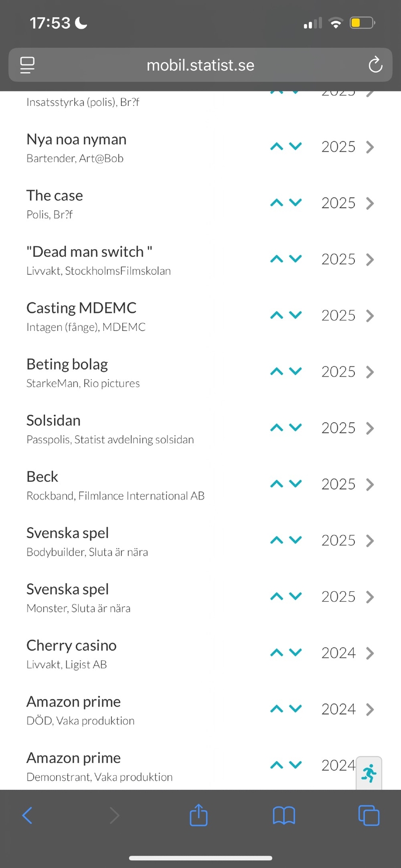The width and height of the screenshot is (401, 868).
Task: Move Cherry casino entry up
Action: pos(277,653)
